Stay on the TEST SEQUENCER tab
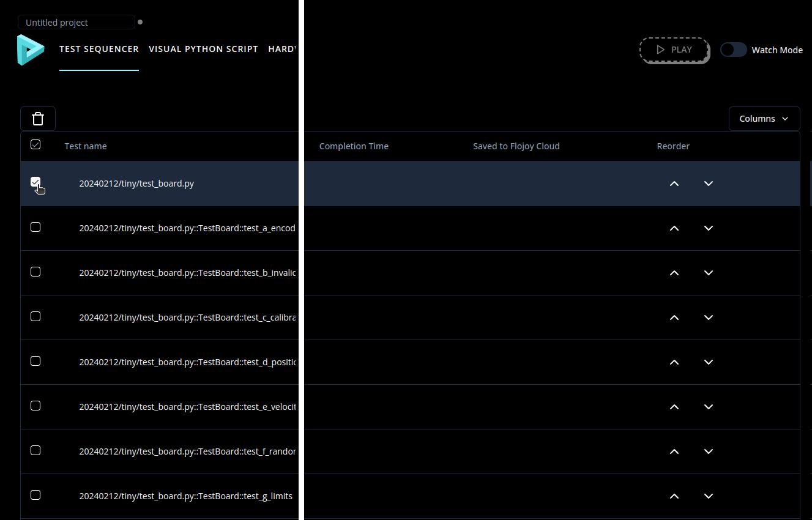Viewport: 812px width, 520px height. tap(99, 49)
